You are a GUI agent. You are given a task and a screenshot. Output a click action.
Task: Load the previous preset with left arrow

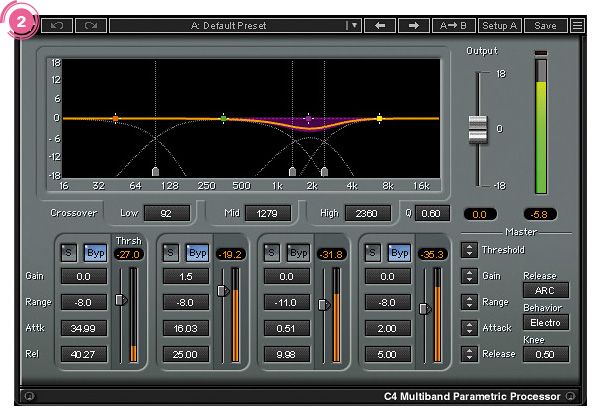[380, 26]
